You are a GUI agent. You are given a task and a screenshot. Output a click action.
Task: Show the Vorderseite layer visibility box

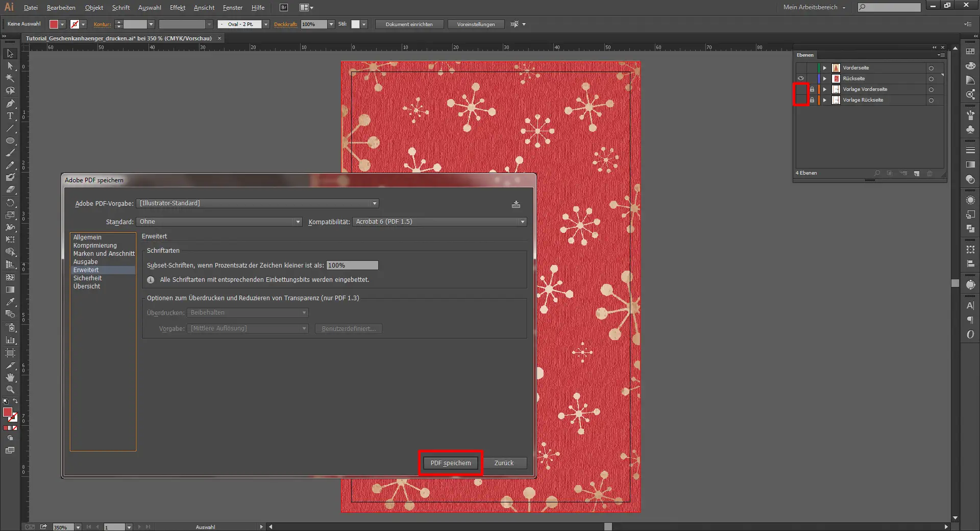click(801, 68)
